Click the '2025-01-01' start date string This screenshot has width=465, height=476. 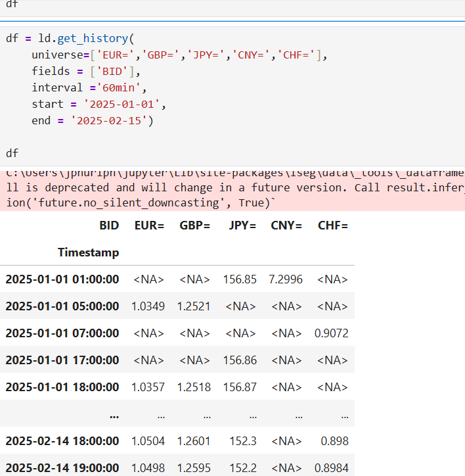click(122, 104)
